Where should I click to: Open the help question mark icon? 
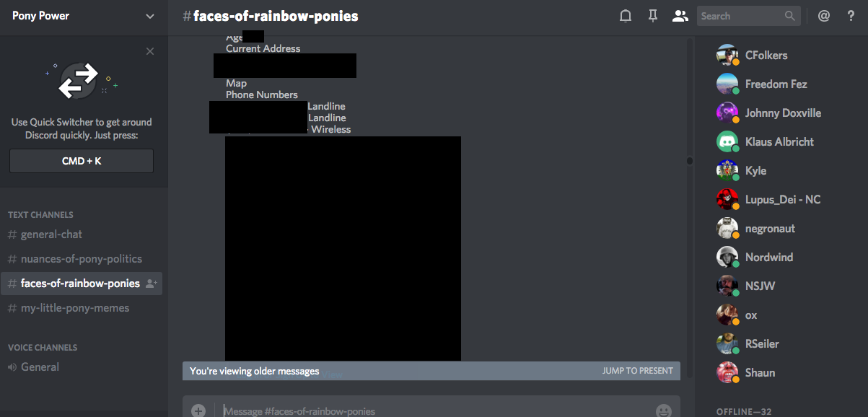pos(851,16)
